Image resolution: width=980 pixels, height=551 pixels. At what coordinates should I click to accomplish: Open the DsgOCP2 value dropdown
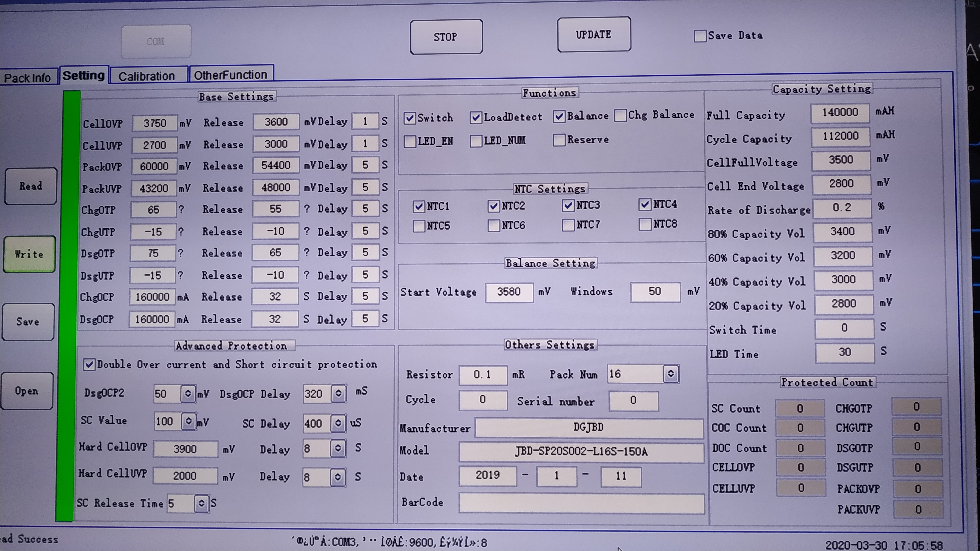[x=188, y=394]
